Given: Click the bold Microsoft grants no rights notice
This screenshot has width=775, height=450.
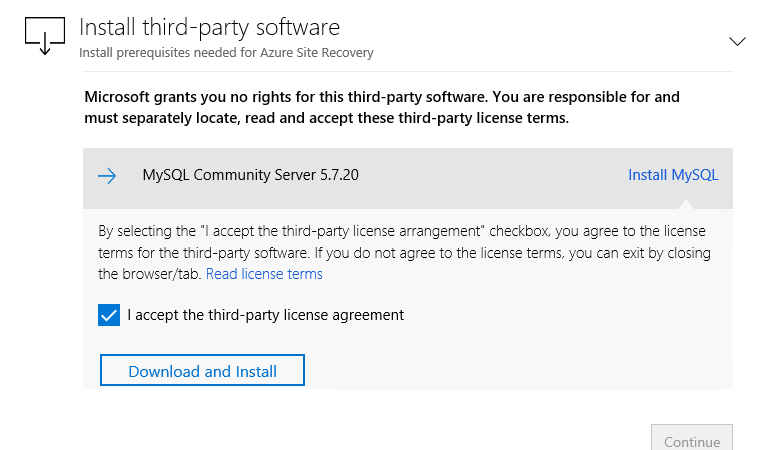Looking at the screenshot, I should point(382,107).
